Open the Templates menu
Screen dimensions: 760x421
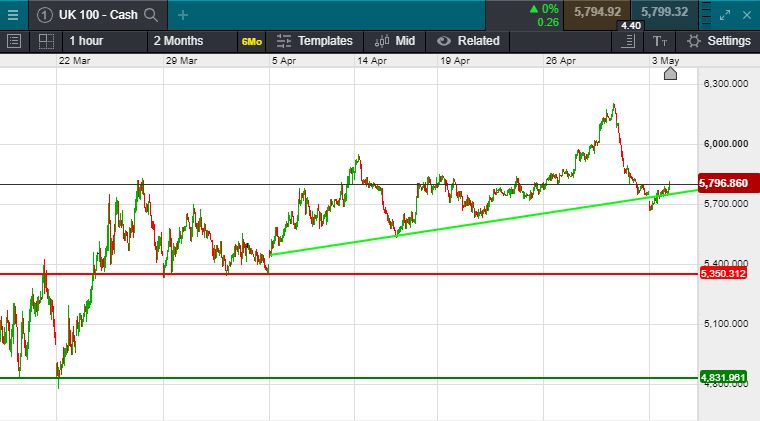coord(315,41)
